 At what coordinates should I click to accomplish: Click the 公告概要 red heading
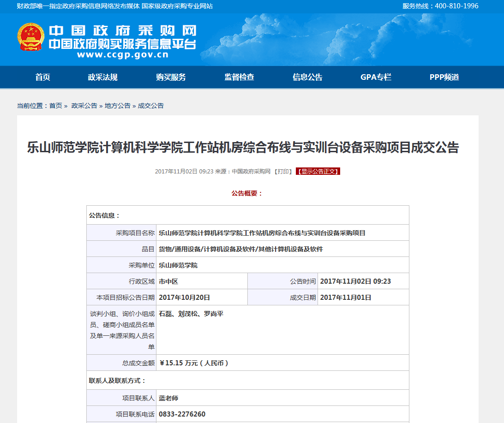247,193
